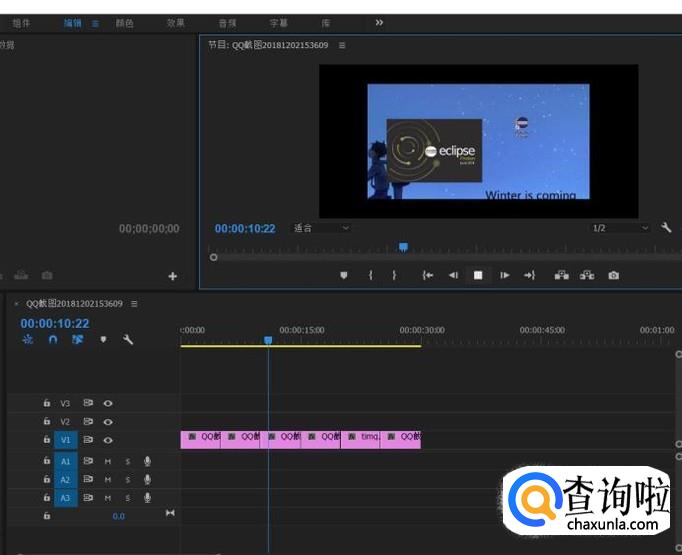Click voice-over record mic on A1
The height and width of the screenshot is (555, 682).
pos(147,461)
